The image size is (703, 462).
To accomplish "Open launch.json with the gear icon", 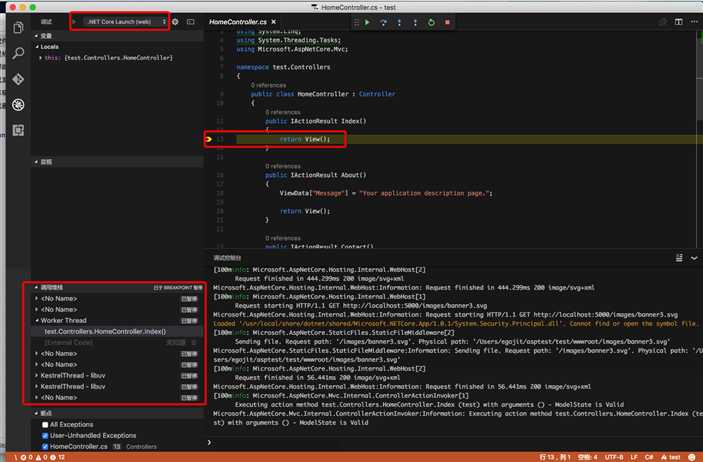I will [x=176, y=21].
